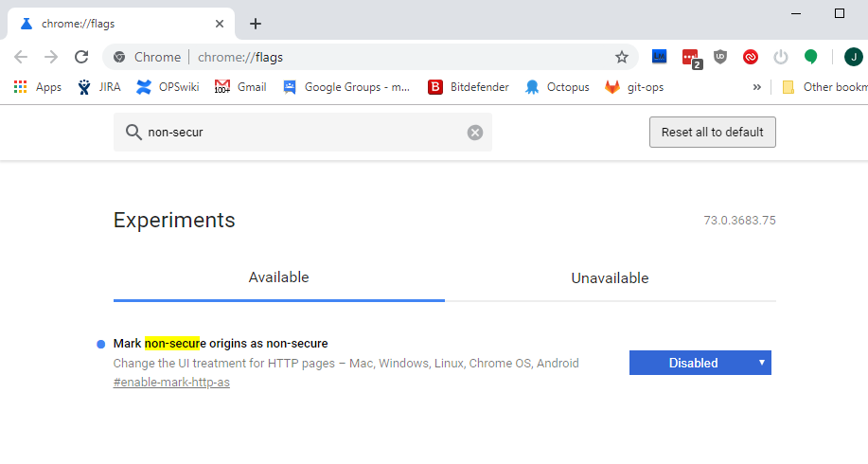Focus the flags search field

pos(303,133)
